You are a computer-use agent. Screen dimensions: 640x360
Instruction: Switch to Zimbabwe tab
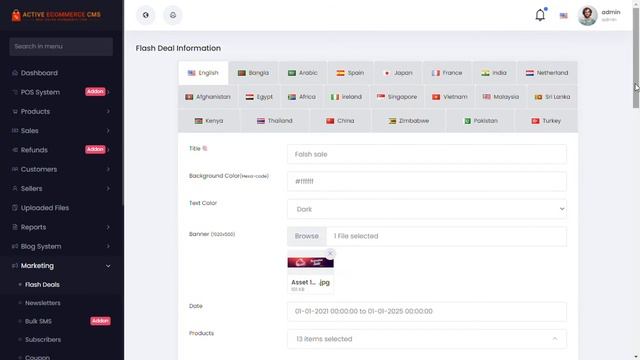click(x=408, y=121)
